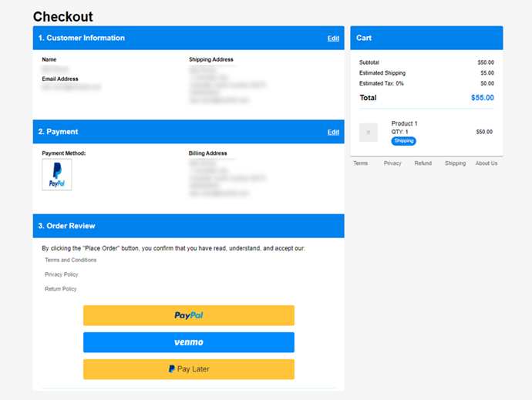Click the blue Shipping badge under Product 1
Viewport: 532px width, 400px height.
point(404,141)
